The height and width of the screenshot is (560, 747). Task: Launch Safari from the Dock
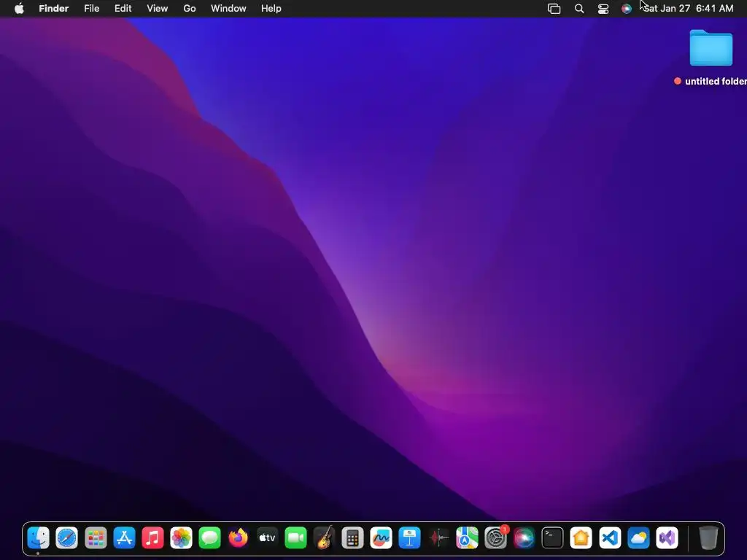click(x=66, y=538)
